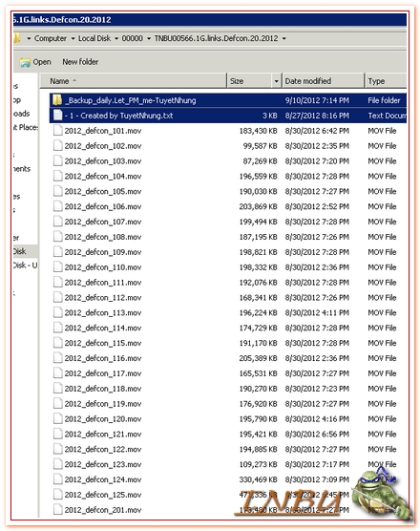Viewport: 420px width, 531px height.
Task: Click the file icon of 2012_defcon_116.mov
Action: 58,358
